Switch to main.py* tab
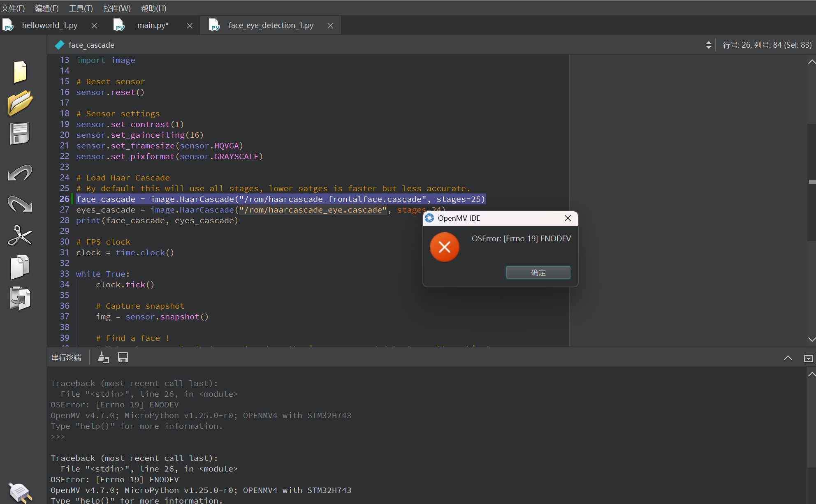This screenshot has height=504, width=816. coord(153,25)
